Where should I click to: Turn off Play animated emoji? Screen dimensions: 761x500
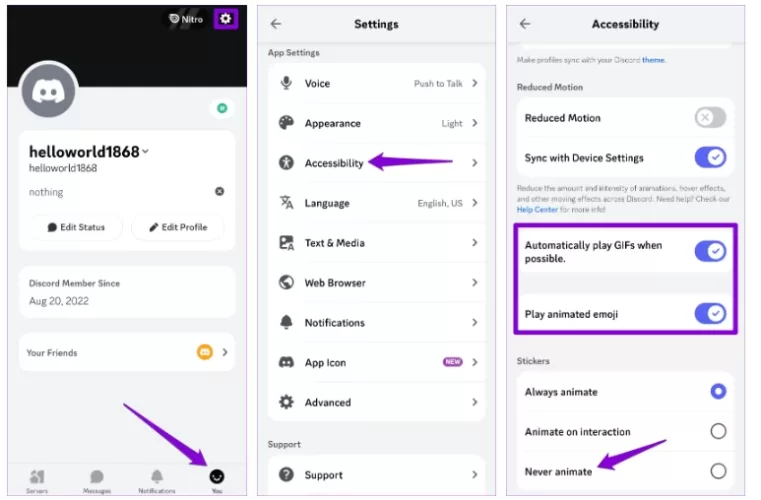pos(710,314)
